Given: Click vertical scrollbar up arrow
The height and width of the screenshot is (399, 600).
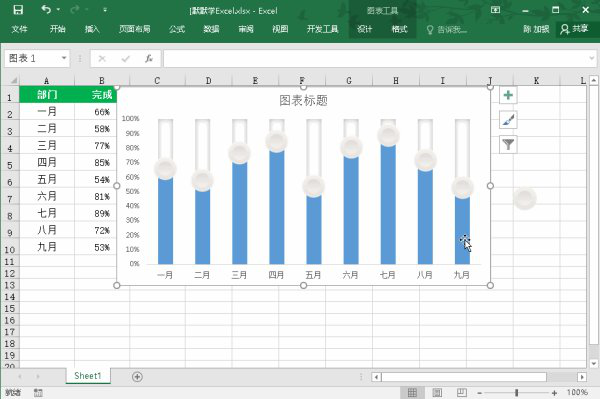Looking at the screenshot, I should 593,80.
